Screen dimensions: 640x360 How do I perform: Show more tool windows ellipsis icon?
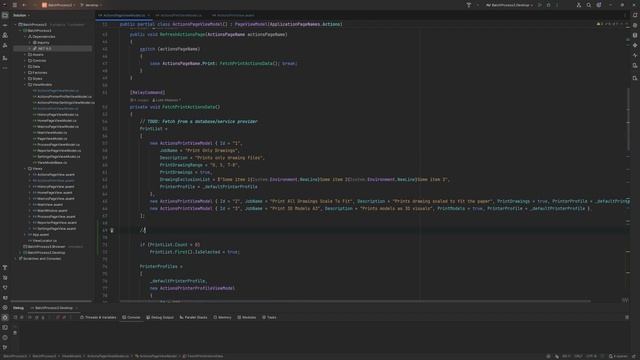pyautogui.click(x=5, y=68)
